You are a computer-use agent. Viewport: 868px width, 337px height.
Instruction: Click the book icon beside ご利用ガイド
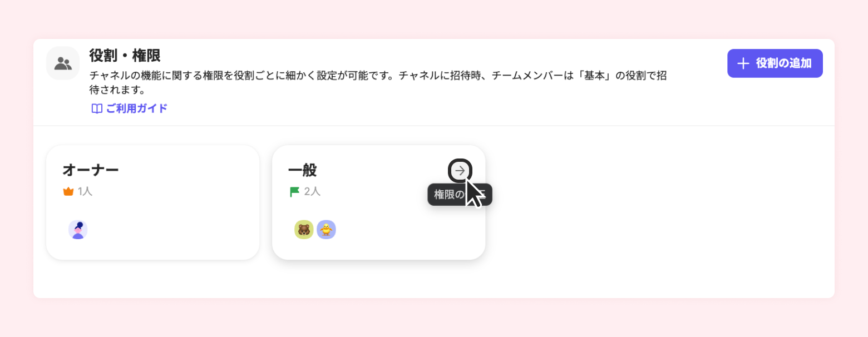[x=97, y=108]
